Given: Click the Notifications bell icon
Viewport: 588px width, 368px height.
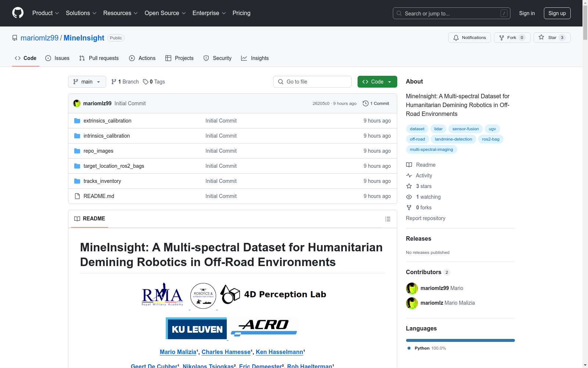Looking at the screenshot, I should pos(456,38).
